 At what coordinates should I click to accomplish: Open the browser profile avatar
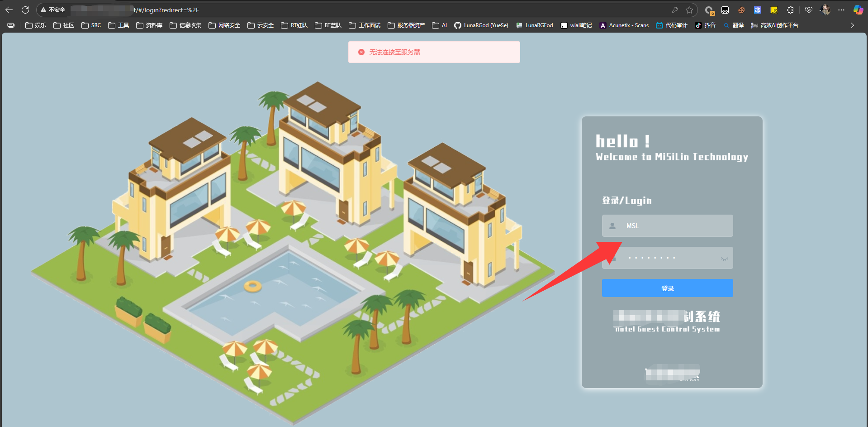pyautogui.click(x=825, y=10)
